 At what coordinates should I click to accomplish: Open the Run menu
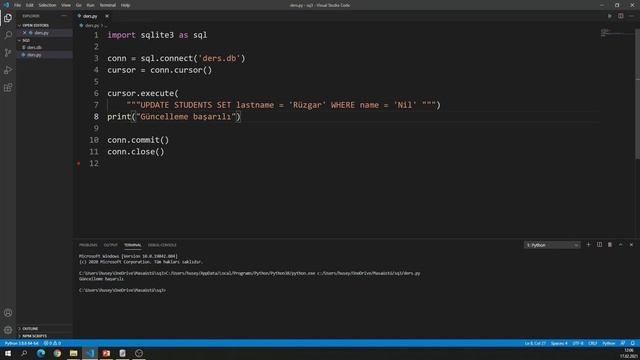(90, 5)
